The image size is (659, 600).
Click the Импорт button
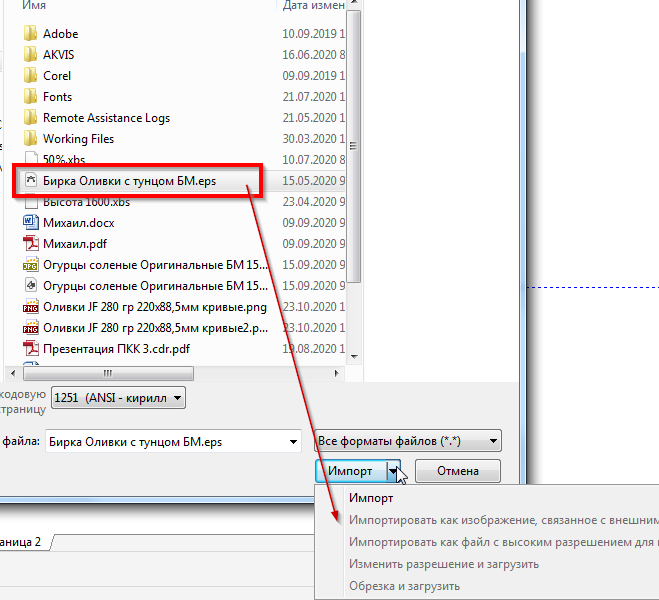click(x=351, y=471)
